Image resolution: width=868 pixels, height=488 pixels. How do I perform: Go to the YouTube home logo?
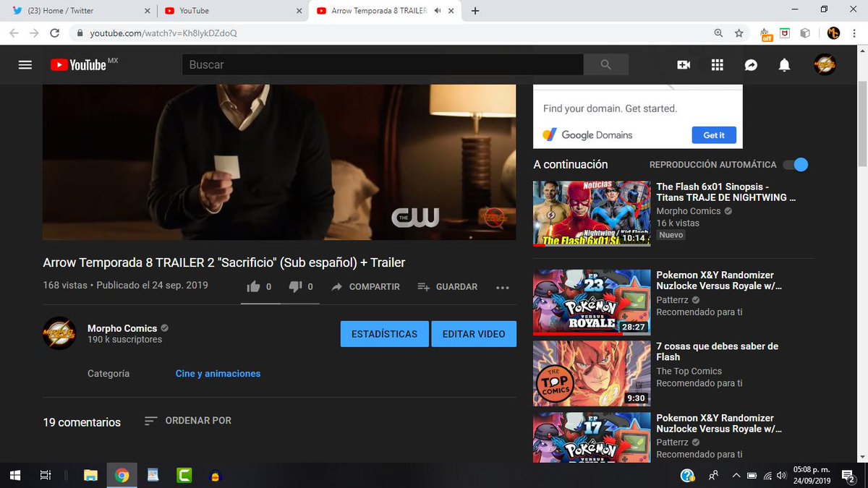78,65
